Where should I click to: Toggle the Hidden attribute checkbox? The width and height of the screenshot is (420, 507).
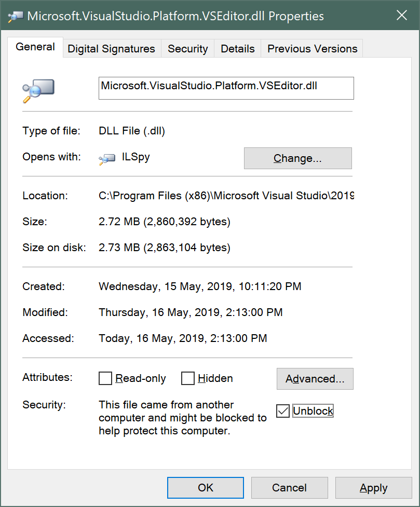click(x=187, y=378)
